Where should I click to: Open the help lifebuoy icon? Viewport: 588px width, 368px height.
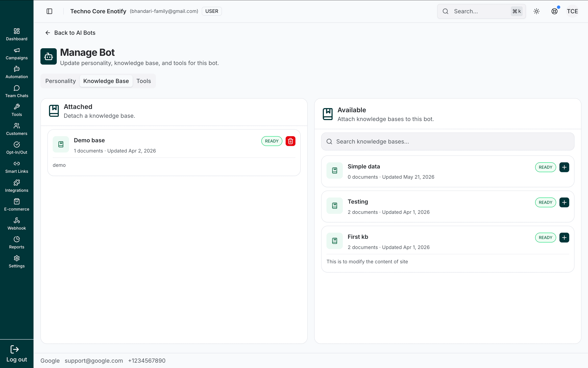(x=555, y=11)
